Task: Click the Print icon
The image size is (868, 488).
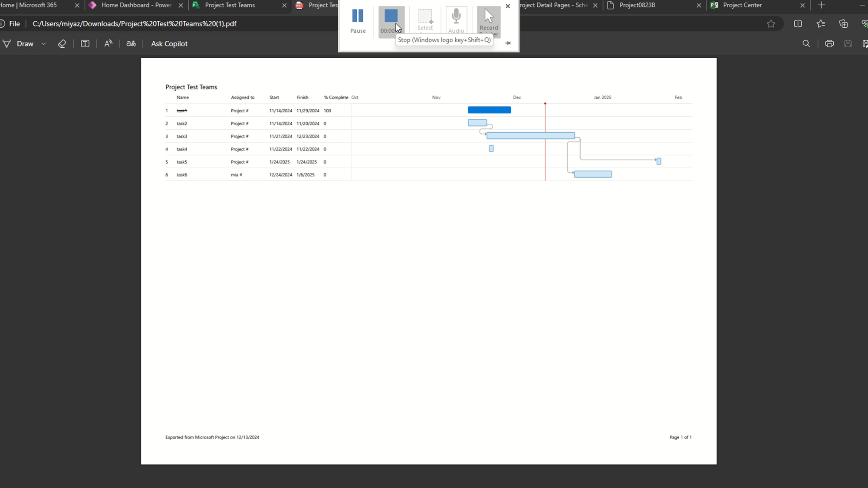Action: [x=829, y=44]
